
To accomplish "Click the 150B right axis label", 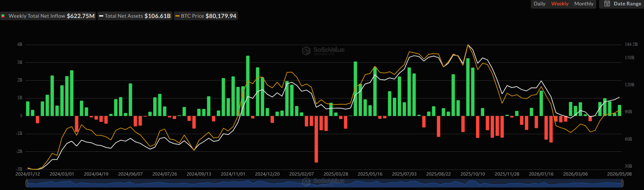I will point(630,58).
